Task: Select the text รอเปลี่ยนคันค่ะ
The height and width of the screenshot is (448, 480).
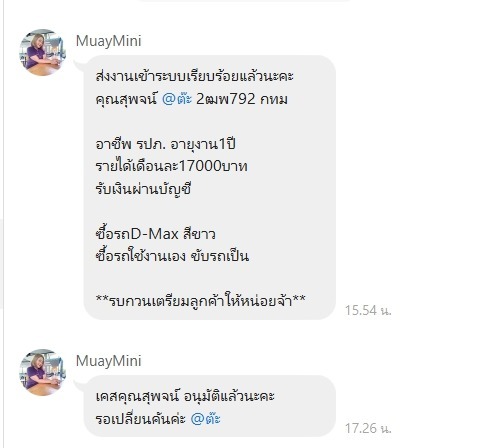Action: click(x=140, y=419)
